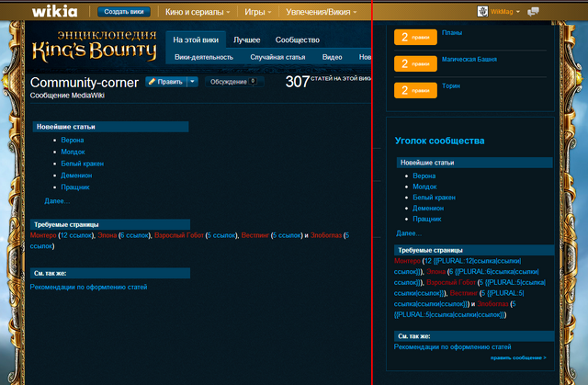
Task: Click the Создать вики button
Action: click(124, 12)
